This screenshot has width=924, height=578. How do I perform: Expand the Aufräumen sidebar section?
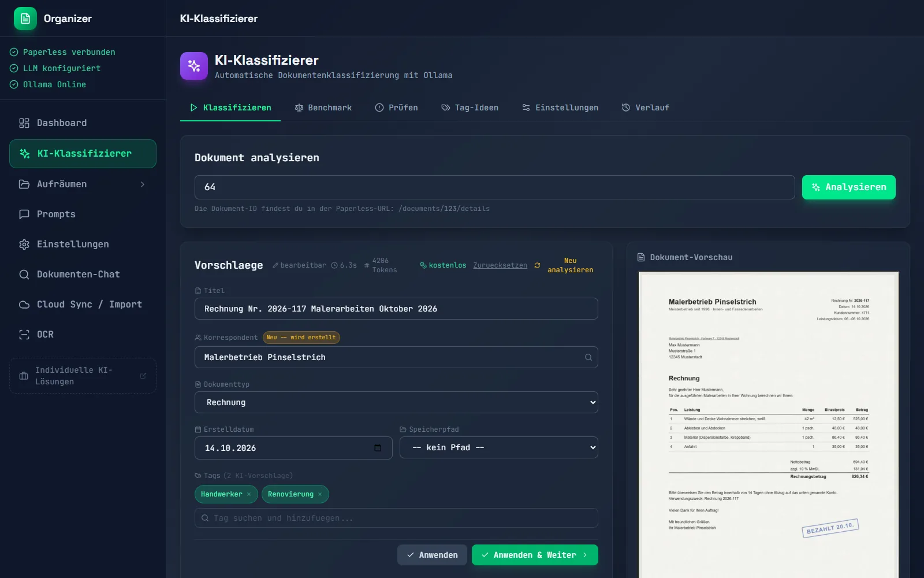pyautogui.click(x=83, y=184)
